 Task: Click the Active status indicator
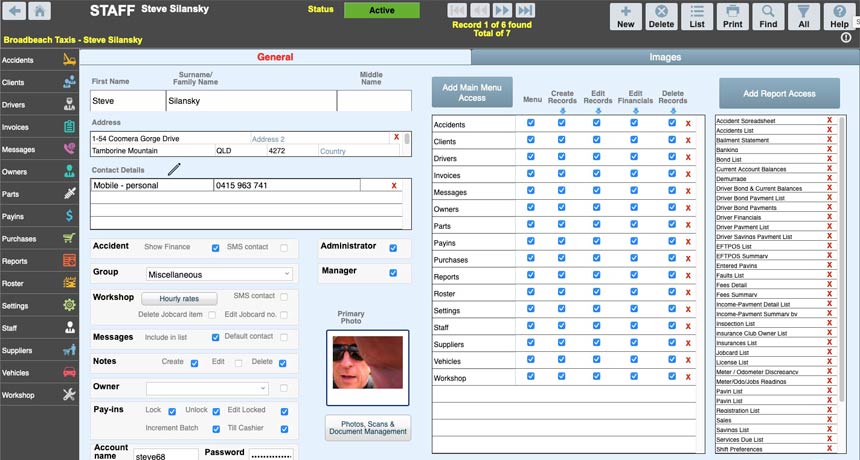coord(382,10)
